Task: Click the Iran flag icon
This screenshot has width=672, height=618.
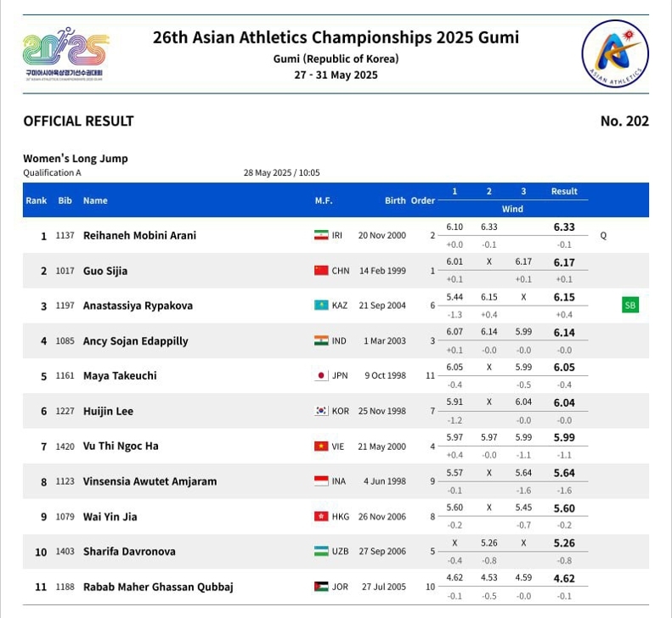Action: click(321, 235)
